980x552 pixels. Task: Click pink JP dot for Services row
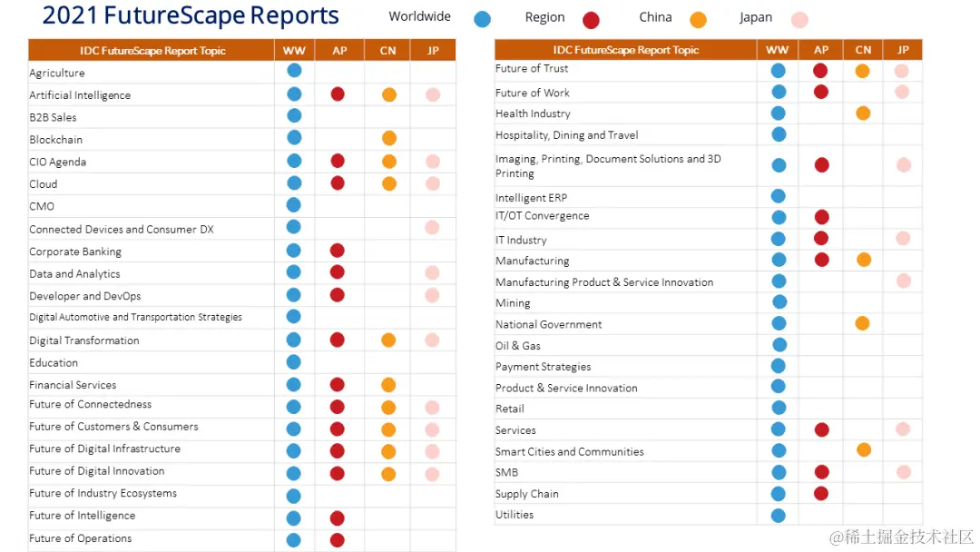click(903, 429)
